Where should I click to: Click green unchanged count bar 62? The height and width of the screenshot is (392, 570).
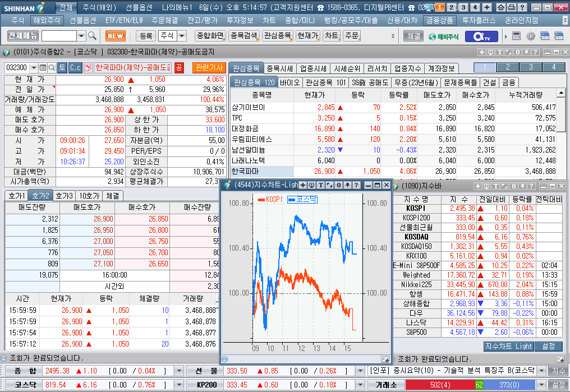tap(479, 385)
